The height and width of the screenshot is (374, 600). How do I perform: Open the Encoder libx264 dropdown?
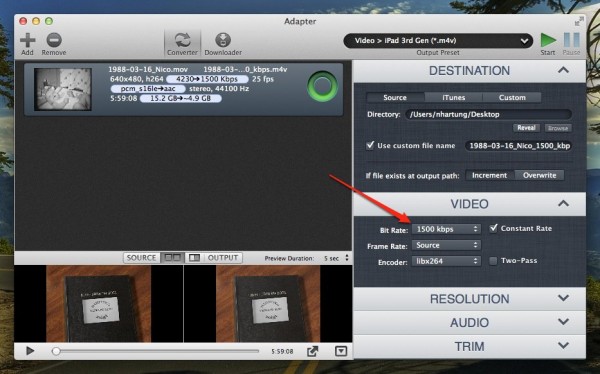[446, 261]
